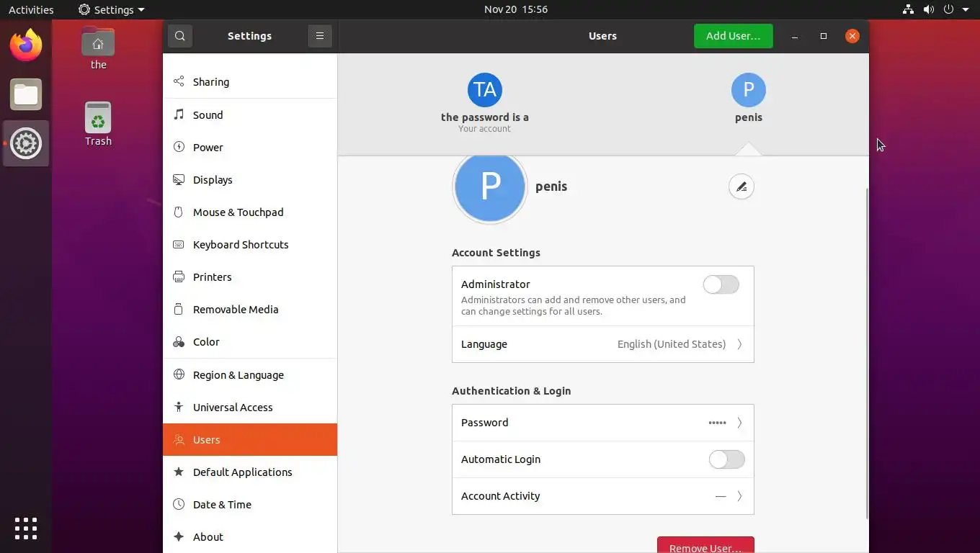Viewport: 980px width, 553px height.
Task: Click the Settings search magnifier icon
Action: (179, 36)
